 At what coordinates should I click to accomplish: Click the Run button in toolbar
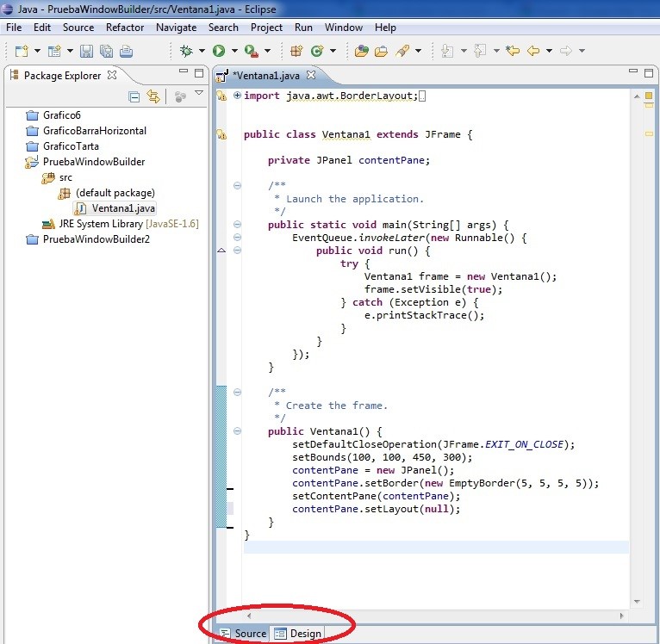tap(218, 52)
